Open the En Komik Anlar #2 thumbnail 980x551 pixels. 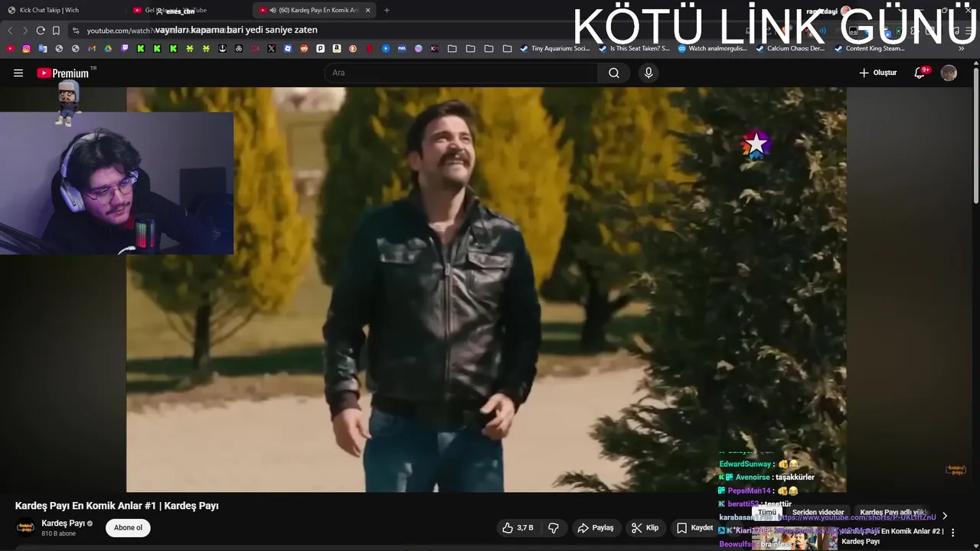[795, 540]
